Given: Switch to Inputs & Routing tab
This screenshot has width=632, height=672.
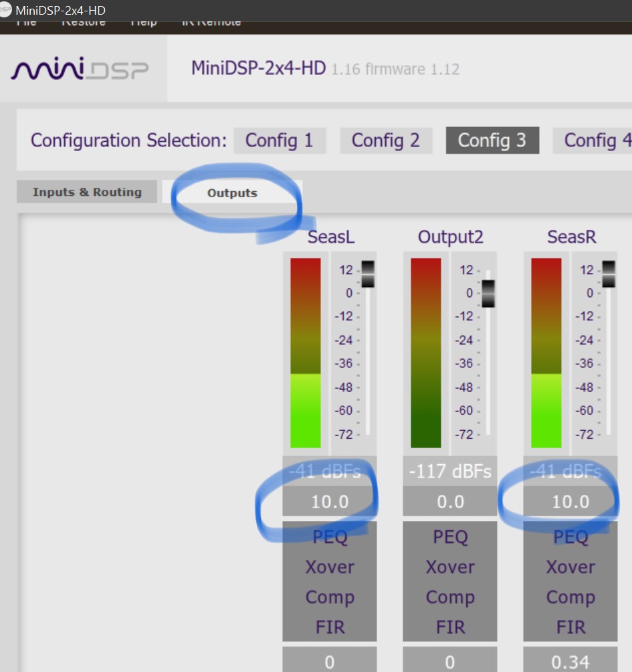Looking at the screenshot, I should (x=87, y=192).
